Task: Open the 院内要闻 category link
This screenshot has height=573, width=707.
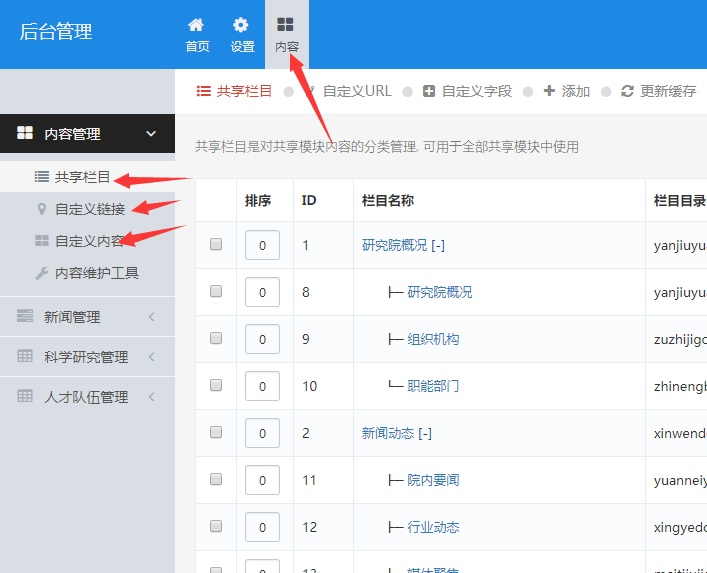Action: tap(433, 480)
